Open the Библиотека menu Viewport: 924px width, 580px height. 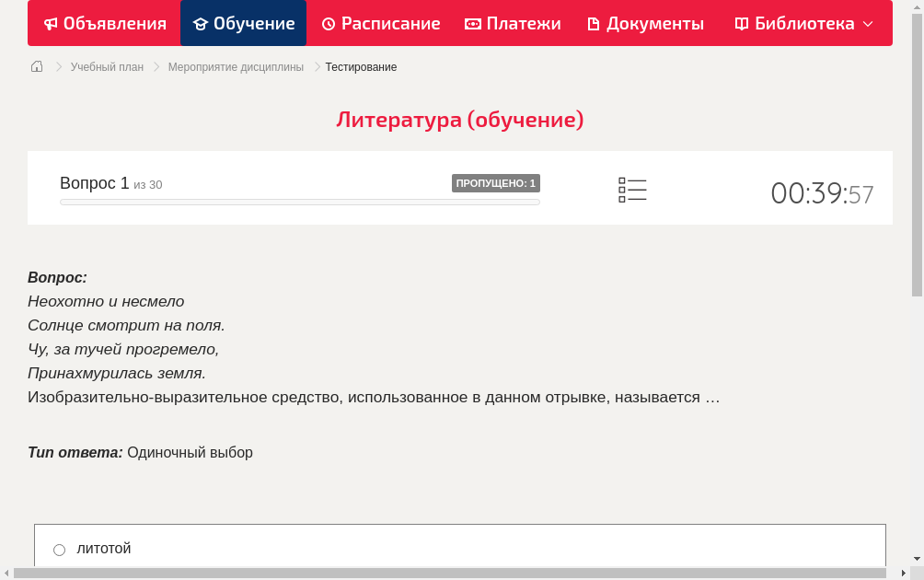point(803,24)
